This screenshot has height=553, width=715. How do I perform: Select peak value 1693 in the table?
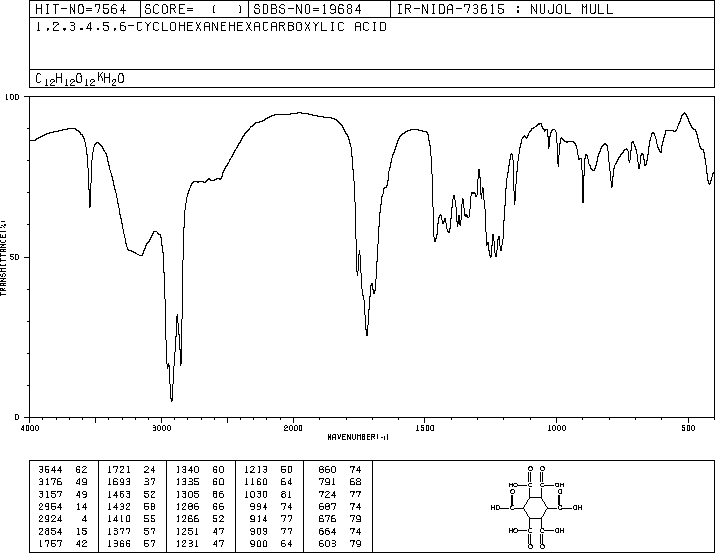[119, 482]
